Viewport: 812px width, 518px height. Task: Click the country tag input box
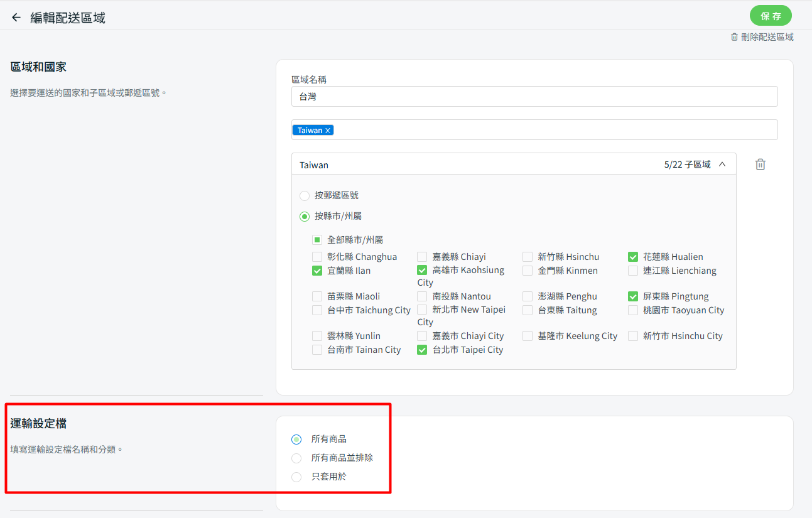tap(553, 130)
